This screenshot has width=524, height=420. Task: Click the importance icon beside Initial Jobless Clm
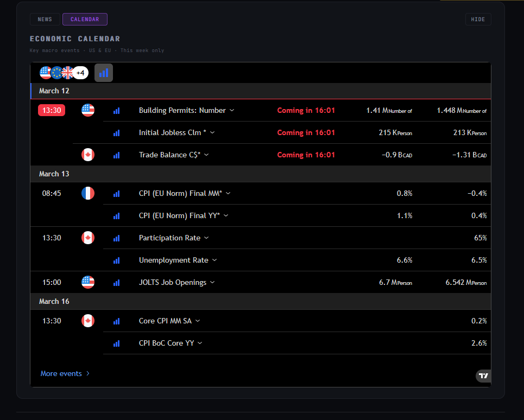coord(116,132)
